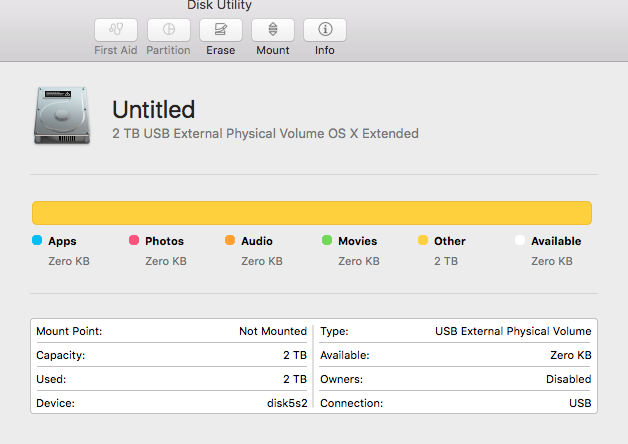
Task: Click the Untitled hard drive icon
Action: click(62, 115)
